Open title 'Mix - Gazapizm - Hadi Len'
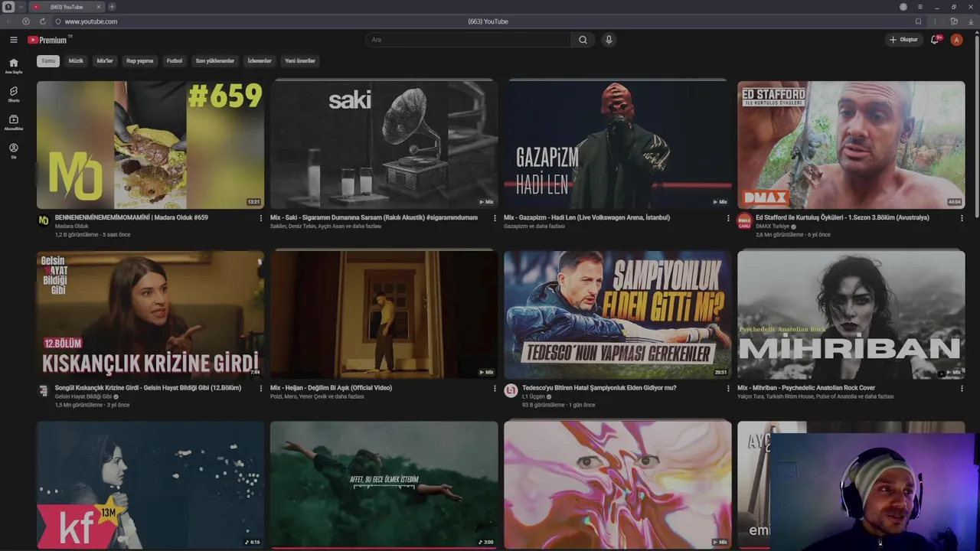This screenshot has width=980, height=551. coord(586,217)
